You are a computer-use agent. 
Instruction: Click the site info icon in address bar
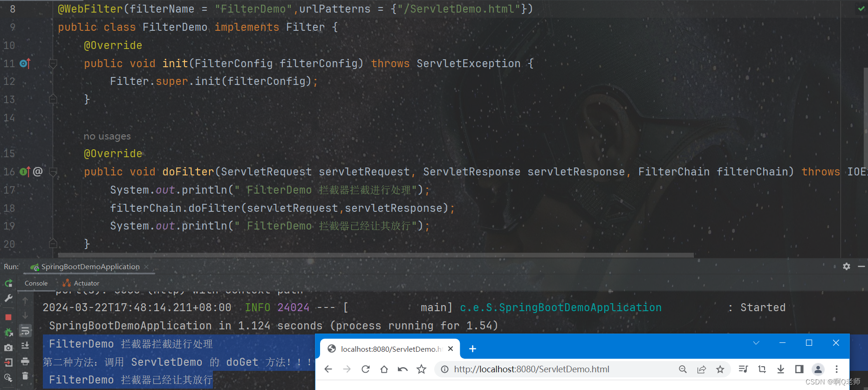444,369
